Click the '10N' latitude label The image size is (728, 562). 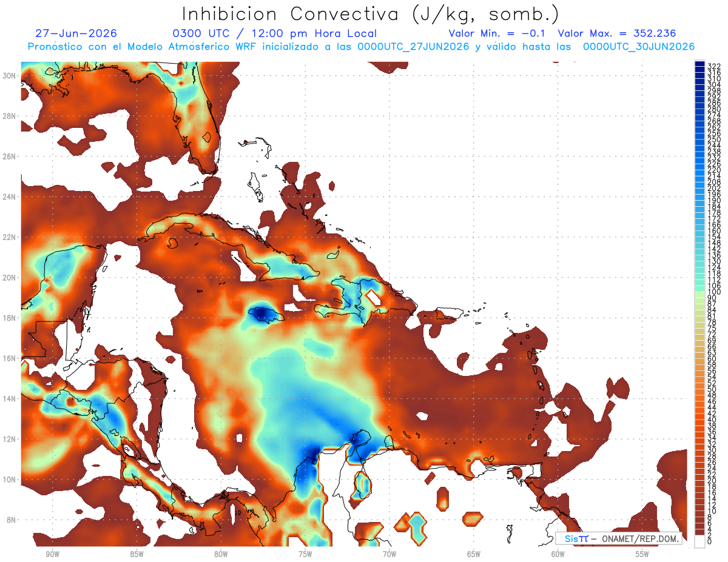click(10, 480)
